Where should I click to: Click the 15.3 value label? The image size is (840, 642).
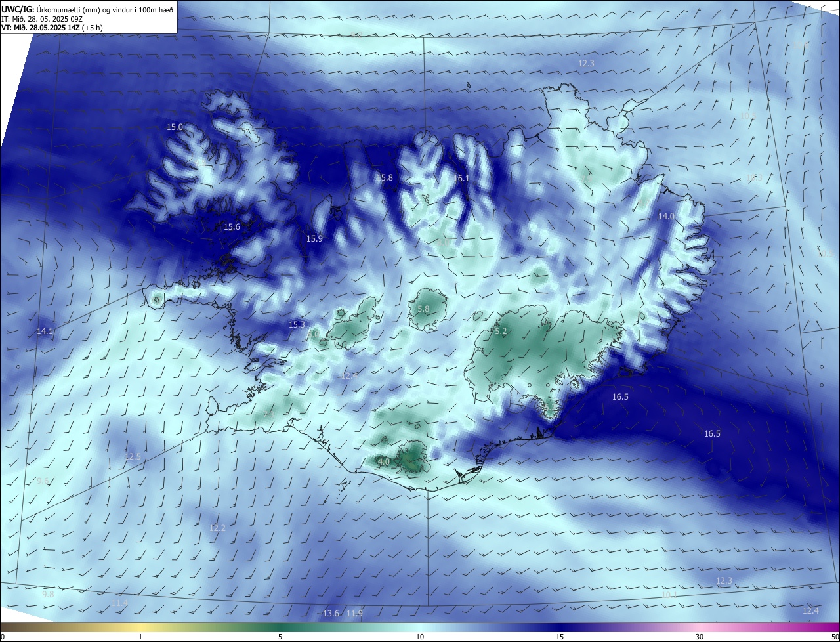297,325
